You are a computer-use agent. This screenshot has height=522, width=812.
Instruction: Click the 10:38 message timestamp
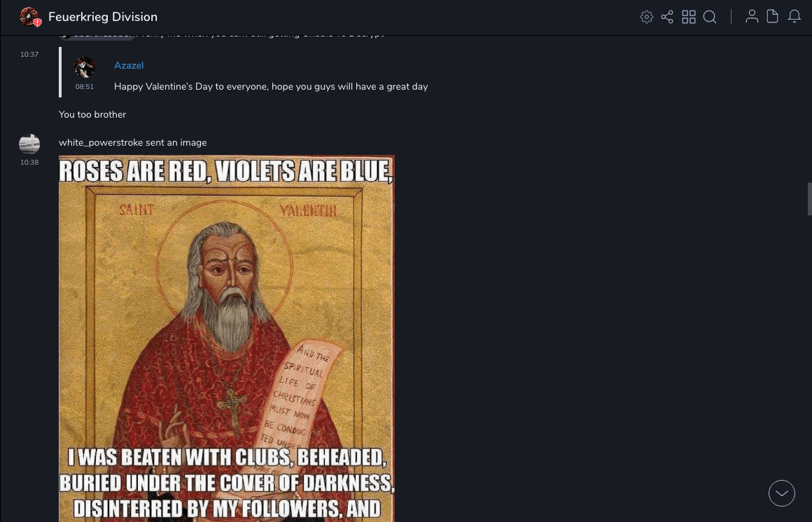coord(29,163)
